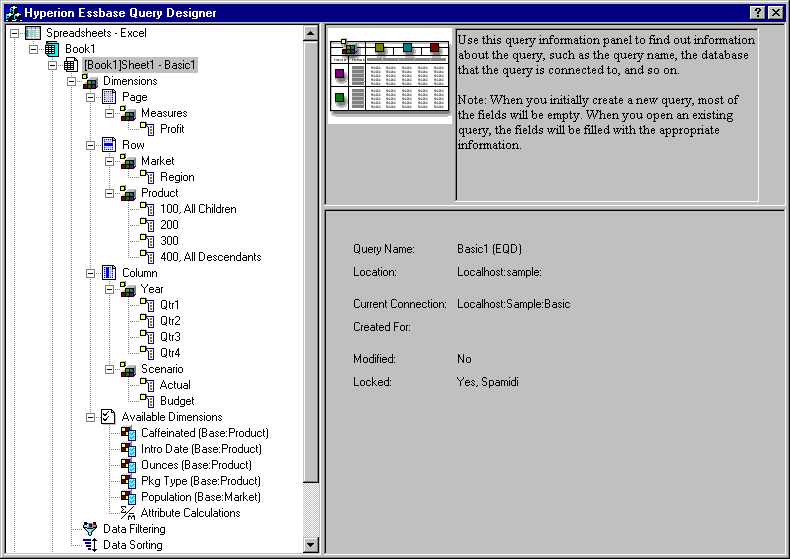Select the [Book1]Sheet1 - Basic1 query

pyautogui.click(x=140, y=65)
